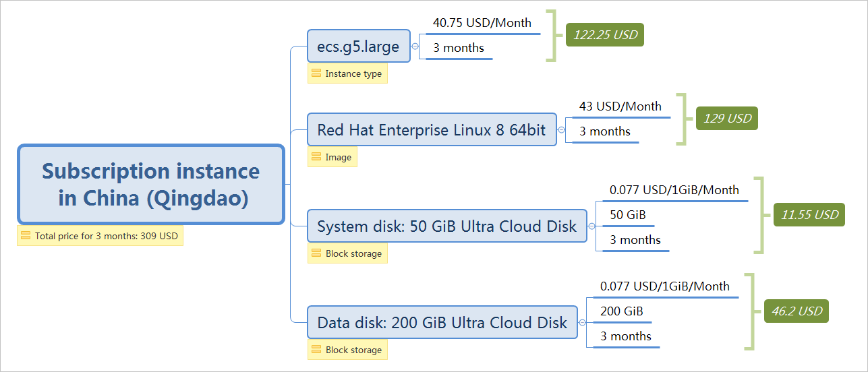This screenshot has width=868, height=372.
Task: Collapse the ecs.g5.large branch
Action: click(x=415, y=46)
